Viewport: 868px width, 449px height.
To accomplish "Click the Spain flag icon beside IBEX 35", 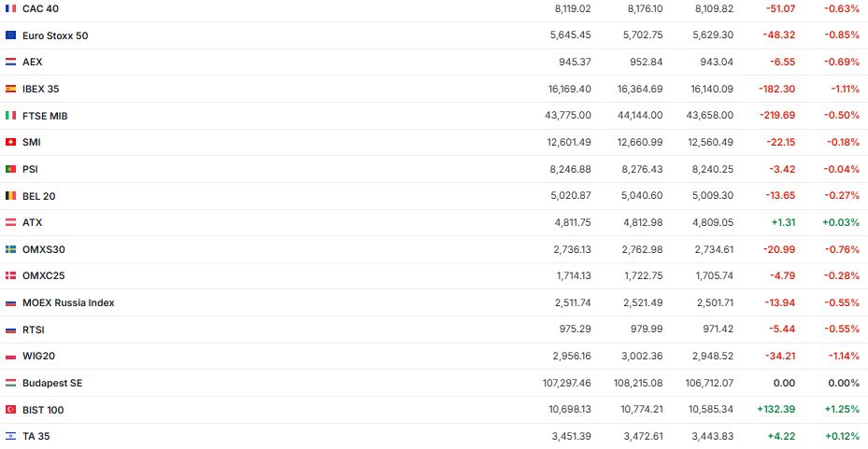I will [x=10, y=89].
